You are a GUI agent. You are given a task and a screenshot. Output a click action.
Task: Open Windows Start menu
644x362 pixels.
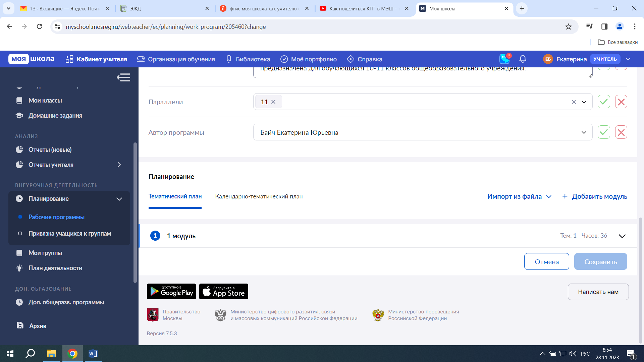[x=10, y=354]
